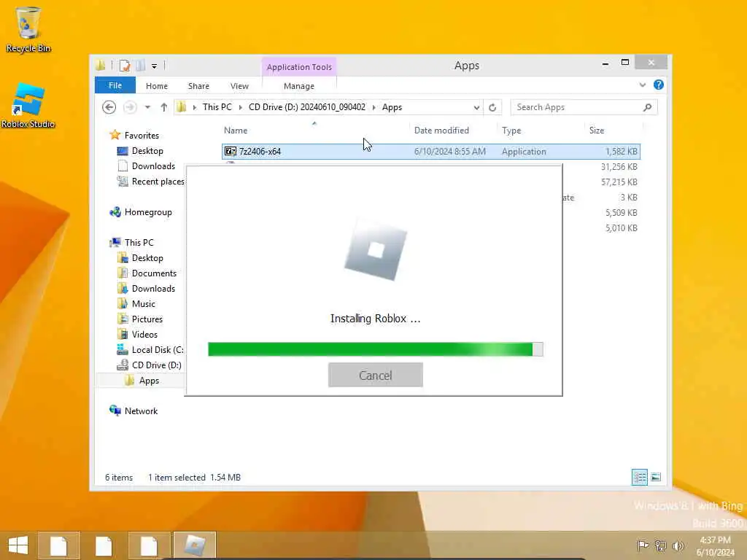Open Customize Quick Access Toolbar dropdown
The image size is (747, 560).
[155, 66]
